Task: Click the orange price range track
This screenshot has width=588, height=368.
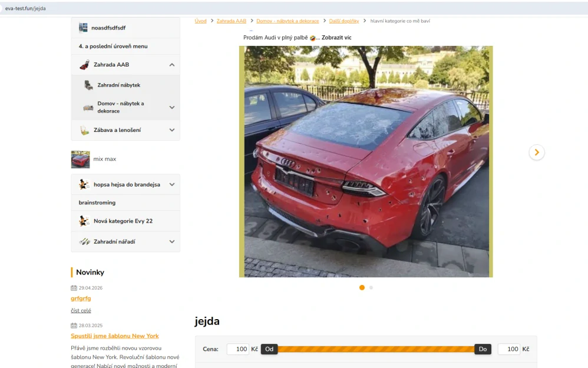Action: point(376,349)
